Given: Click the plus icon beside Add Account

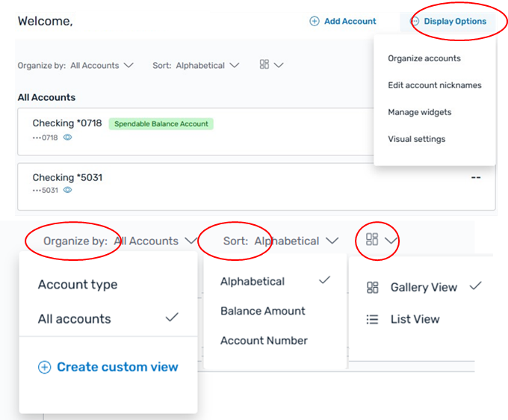Looking at the screenshot, I should click(315, 21).
